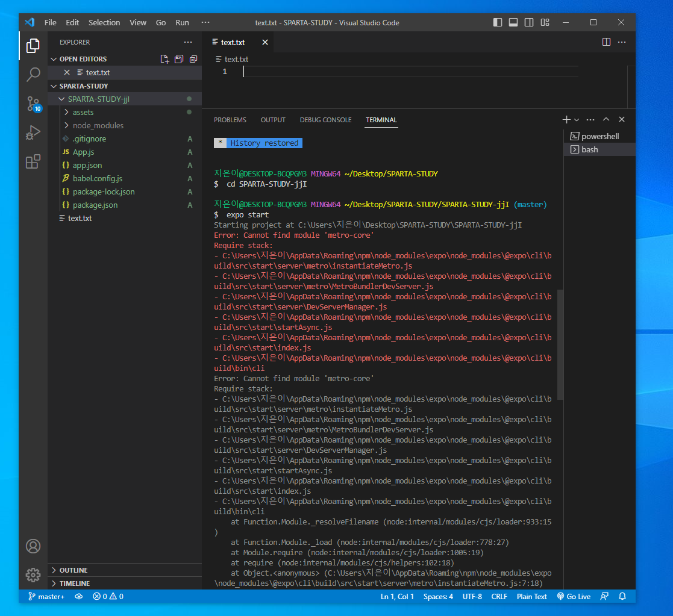
Task: Open Explorer Views and More Actions ellipsis
Action: point(188,42)
